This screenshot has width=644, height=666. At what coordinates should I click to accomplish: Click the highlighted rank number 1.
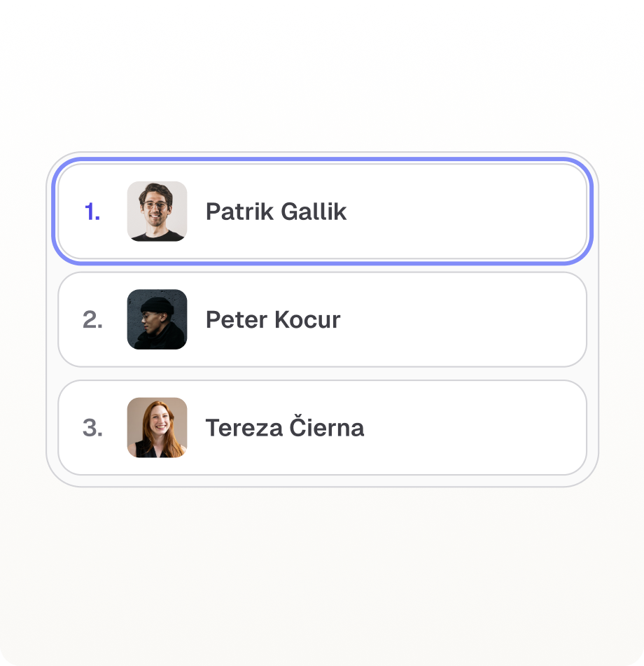coord(92,211)
